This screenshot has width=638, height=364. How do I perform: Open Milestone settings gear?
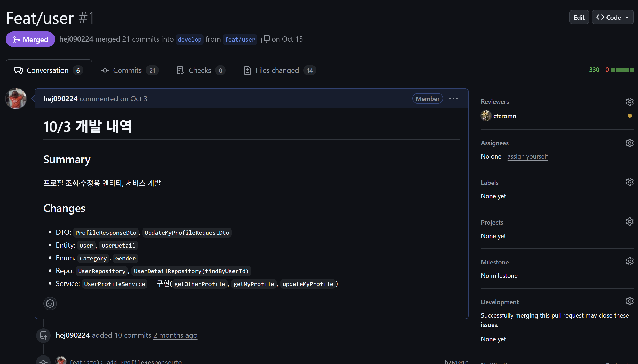pos(629,262)
